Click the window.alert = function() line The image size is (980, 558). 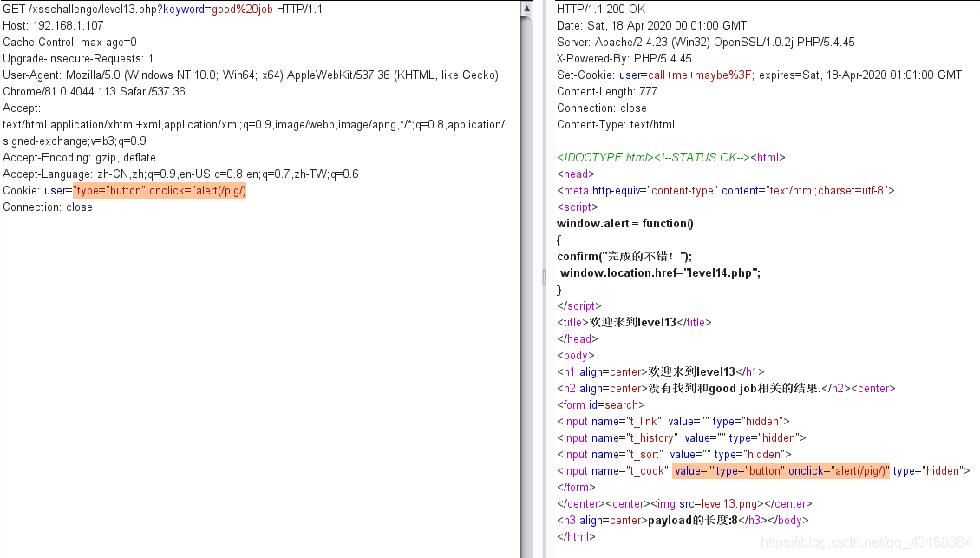pos(625,223)
